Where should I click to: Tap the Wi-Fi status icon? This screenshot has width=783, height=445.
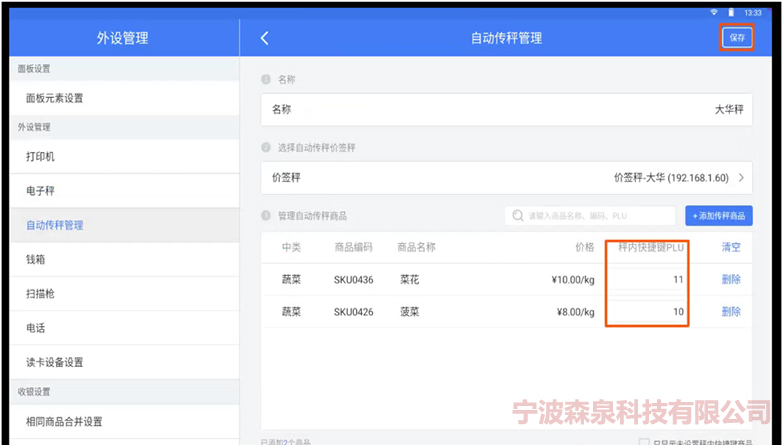click(x=714, y=11)
